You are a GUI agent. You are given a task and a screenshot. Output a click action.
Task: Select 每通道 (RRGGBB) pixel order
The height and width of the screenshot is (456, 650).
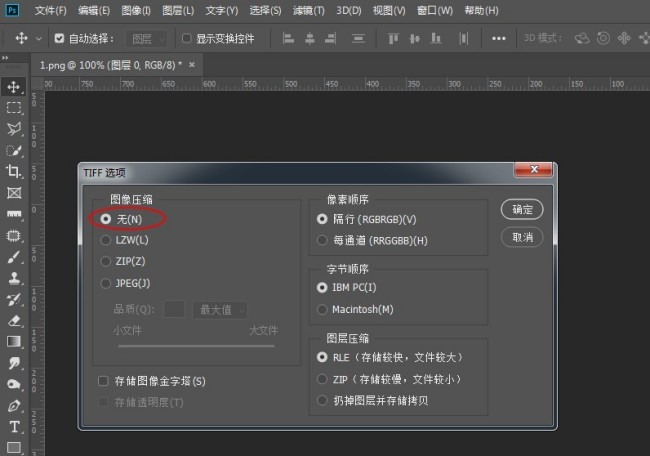(x=322, y=240)
